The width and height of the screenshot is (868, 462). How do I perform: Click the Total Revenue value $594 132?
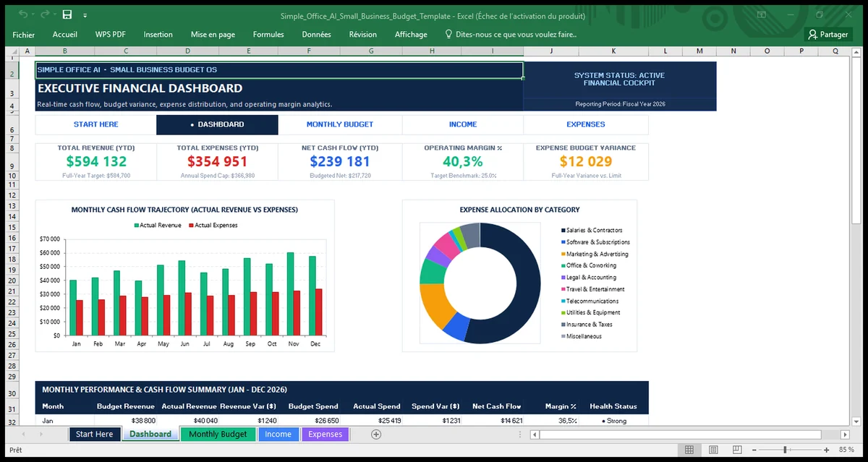[96, 162]
